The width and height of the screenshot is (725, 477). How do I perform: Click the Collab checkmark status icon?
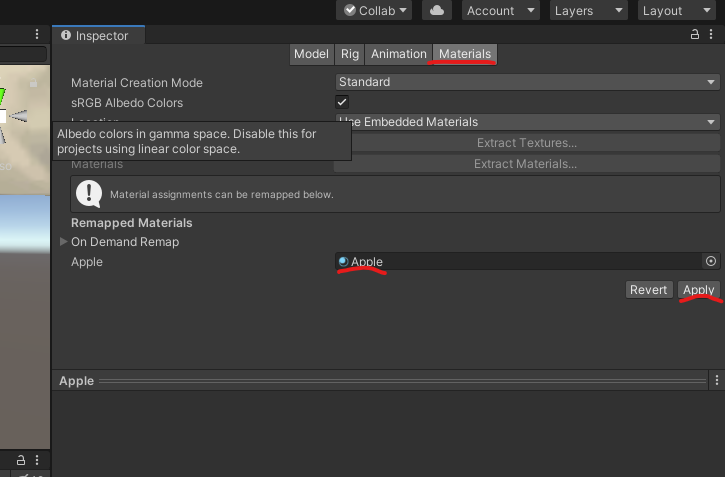click(350, 10)
